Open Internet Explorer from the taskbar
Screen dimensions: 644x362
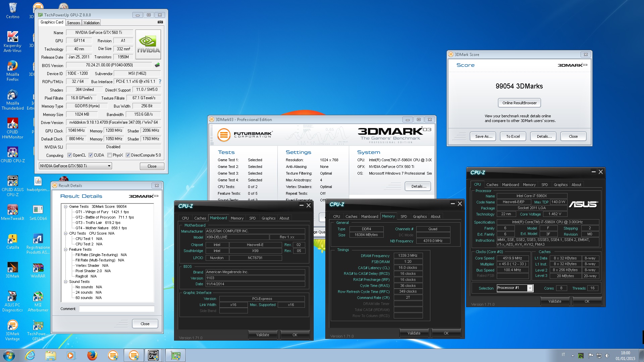click(x=30, y=355)
